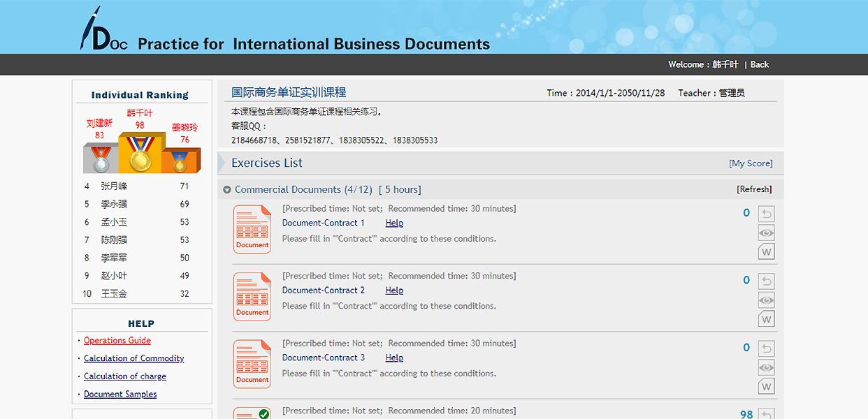Click the second-place name 刘建新 on the podium
This screenshot has height=419, width=868.
(99, 123)
